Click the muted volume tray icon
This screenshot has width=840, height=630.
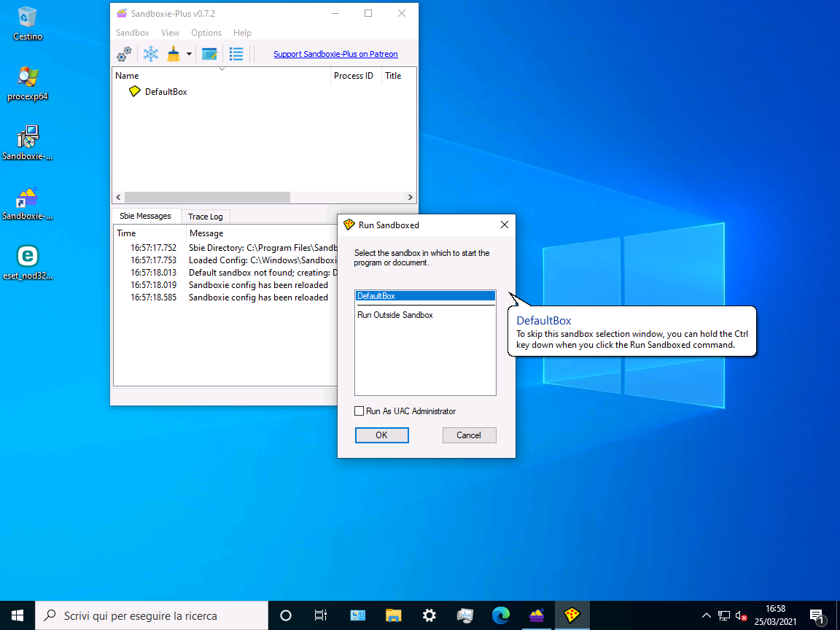741,615
